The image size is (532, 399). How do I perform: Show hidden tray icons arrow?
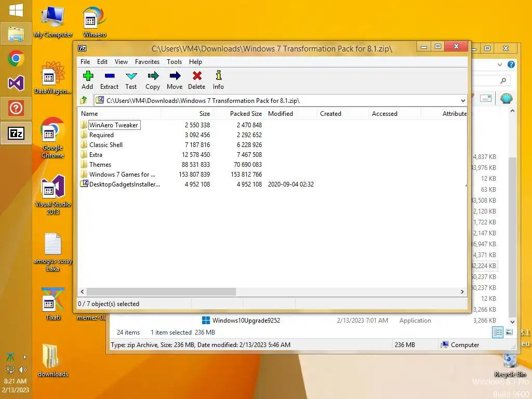(x=24, y=357)
